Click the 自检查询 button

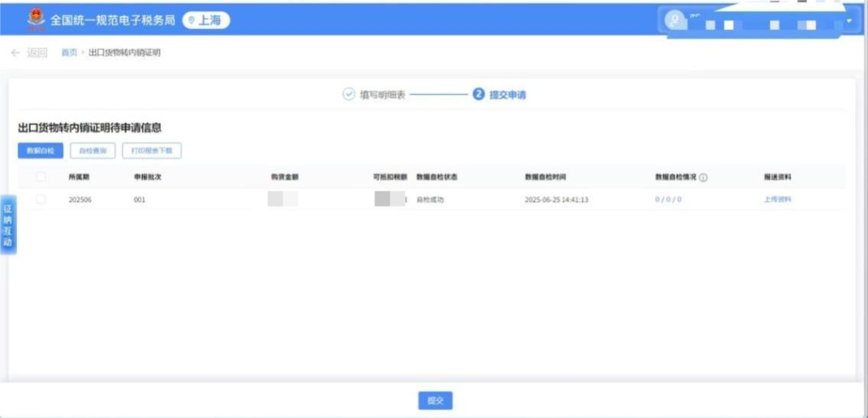click(x=92, y=150)
